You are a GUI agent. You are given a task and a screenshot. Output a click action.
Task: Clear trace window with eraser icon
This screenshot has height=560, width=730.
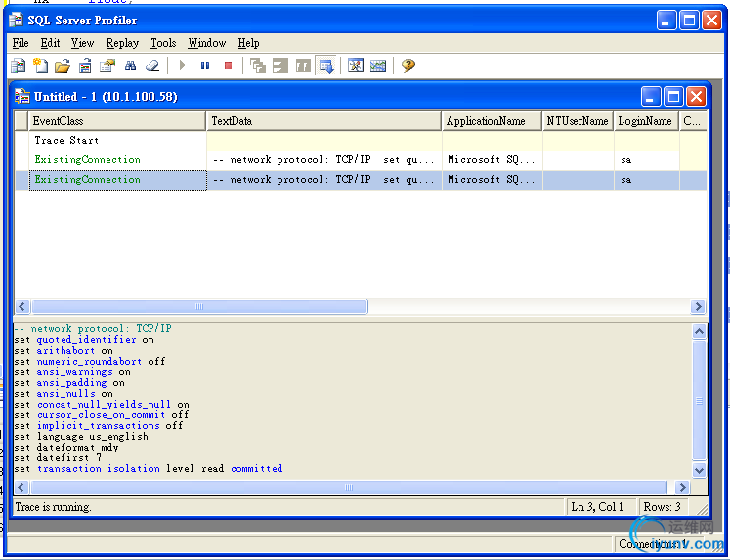152,65
